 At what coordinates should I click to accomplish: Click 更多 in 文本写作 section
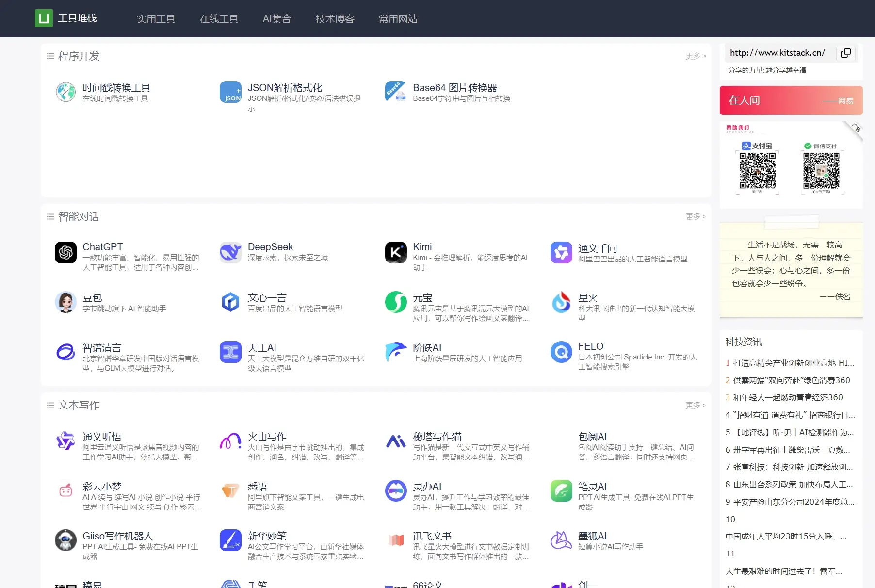pos(696,405)
